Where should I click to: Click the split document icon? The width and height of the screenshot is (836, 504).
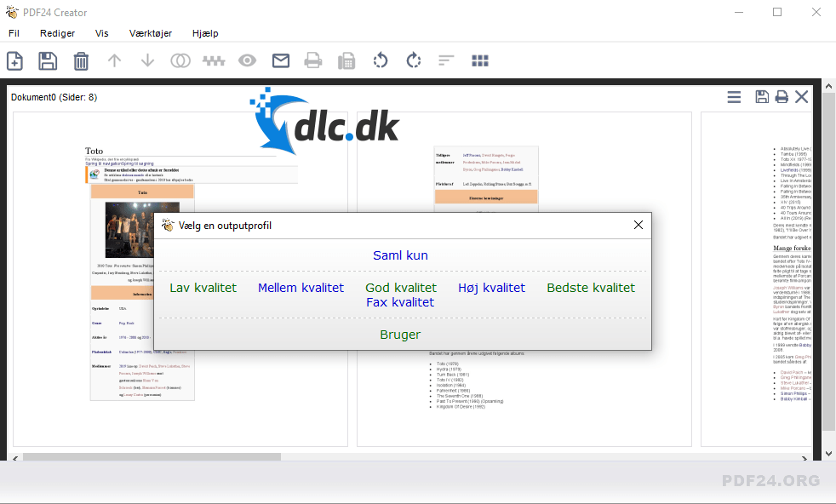tap(214, 60)
